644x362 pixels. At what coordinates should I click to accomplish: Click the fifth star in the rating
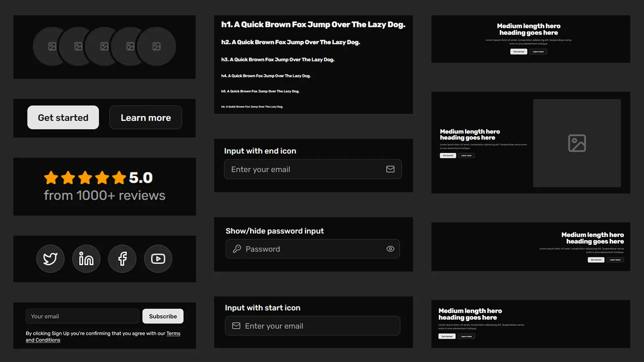click(119, 177)
